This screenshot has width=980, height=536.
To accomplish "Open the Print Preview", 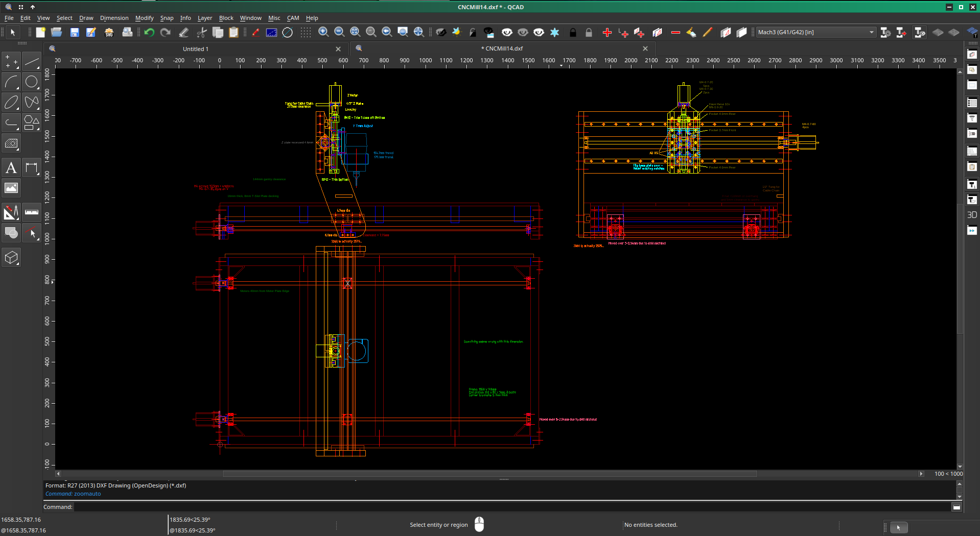I will (x=127, y=32).
